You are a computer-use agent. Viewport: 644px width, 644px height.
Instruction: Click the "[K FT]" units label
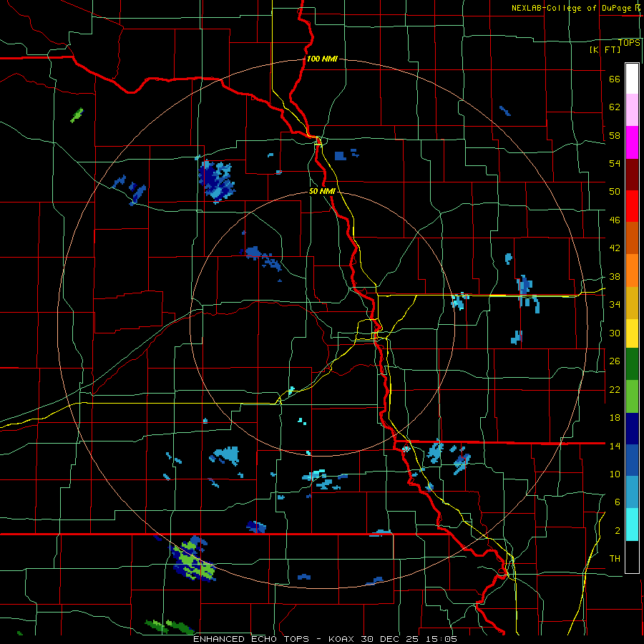point(605,49)
